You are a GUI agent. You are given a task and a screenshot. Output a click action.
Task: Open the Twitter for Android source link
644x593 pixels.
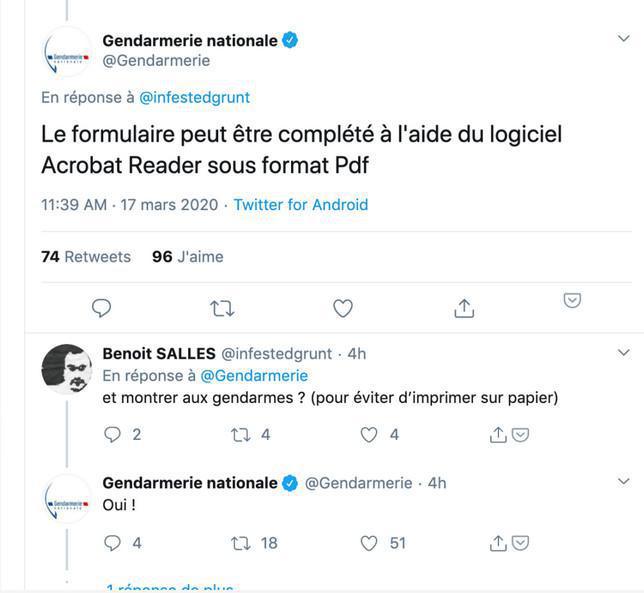(301, 205)
